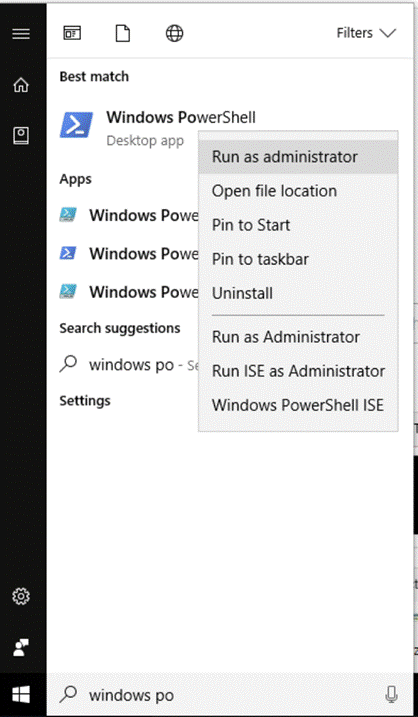The image size is (418, 717).
Task: Filter results by Documents icon
Action: pyautogui.click(x=123, y=33)
